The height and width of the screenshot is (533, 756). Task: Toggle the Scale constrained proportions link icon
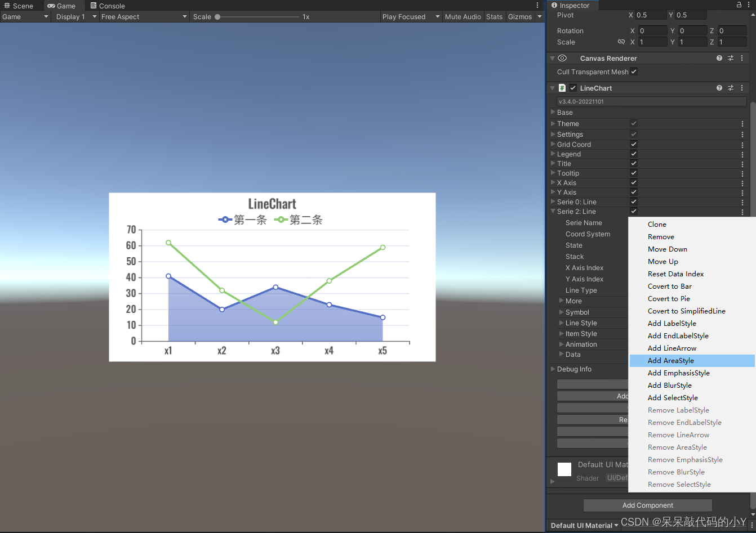(x=621, y=42)
